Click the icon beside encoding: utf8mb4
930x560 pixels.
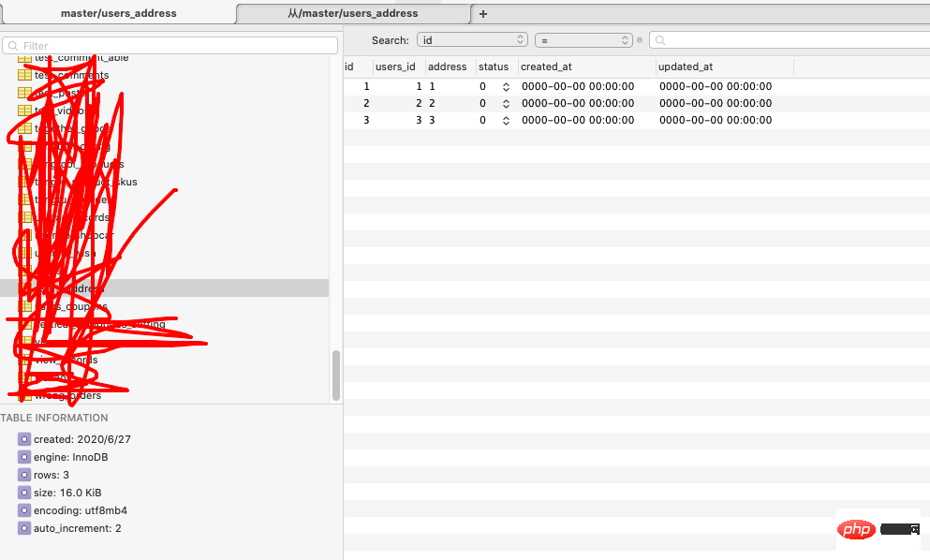23,510
